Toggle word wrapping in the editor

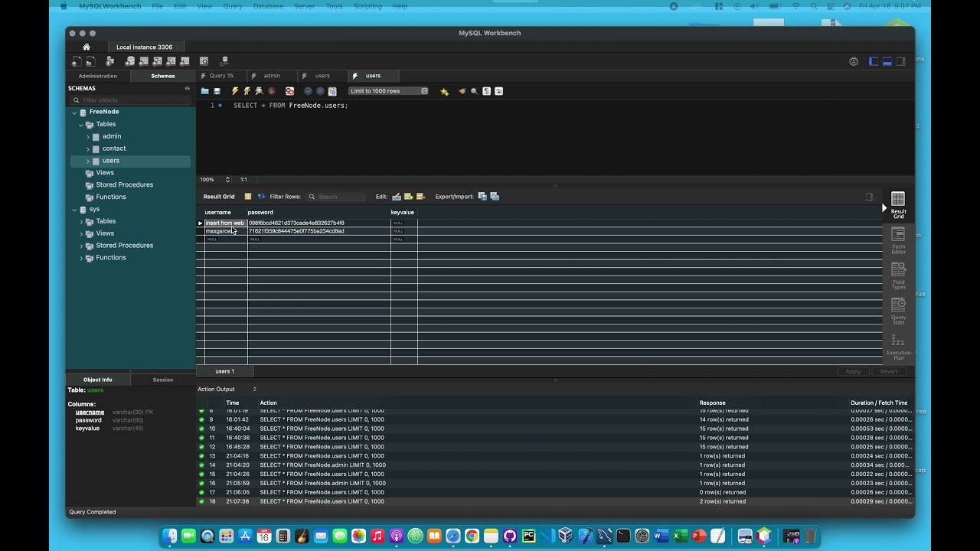pos(499,91)
